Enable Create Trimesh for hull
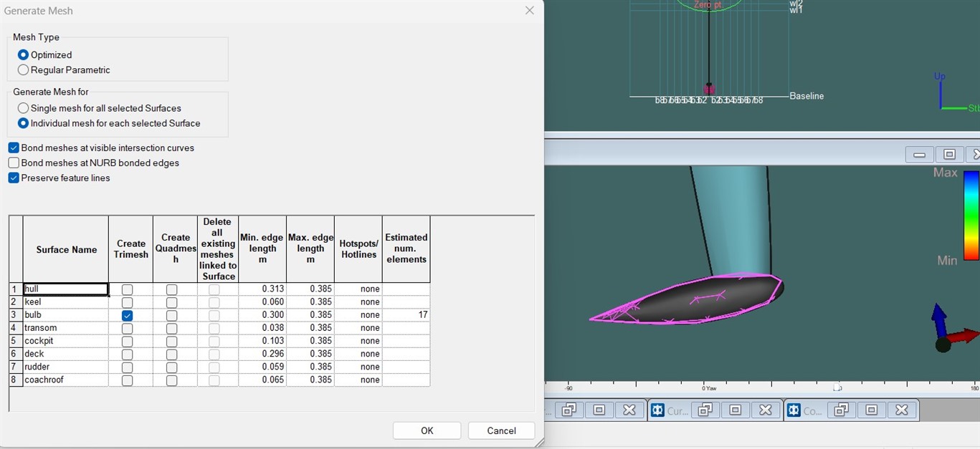The height and width of the screenshot is (449, 980). [127, 289]
